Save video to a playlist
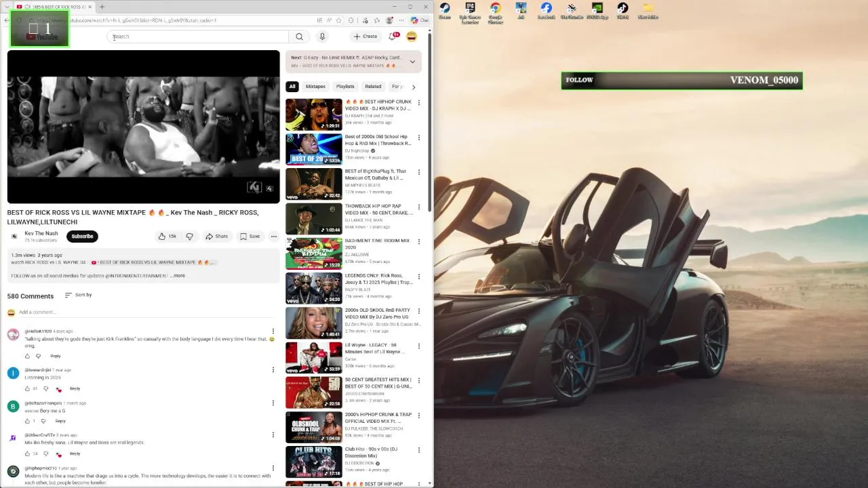Screen dimensions: 868x488 coord(250,237)
